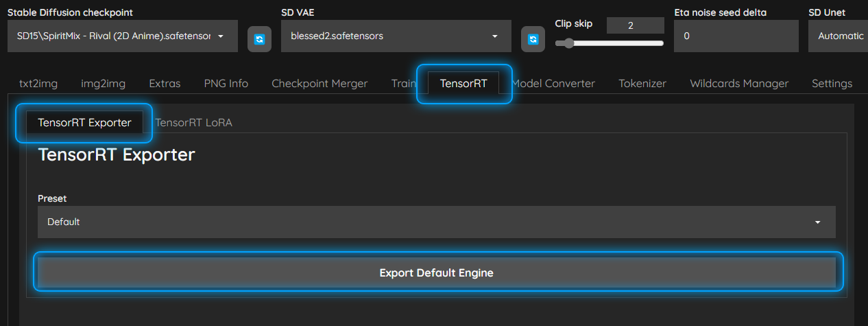This screenshot has height=326, width=868.
Task: Refresh the Stable Diffusion checkpoint list
Action: click(x=259, y=39)
